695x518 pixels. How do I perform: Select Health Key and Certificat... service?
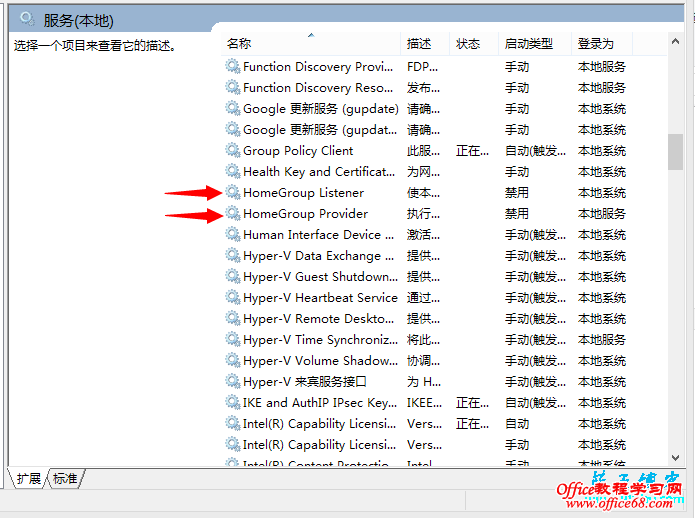pos(319,171)
